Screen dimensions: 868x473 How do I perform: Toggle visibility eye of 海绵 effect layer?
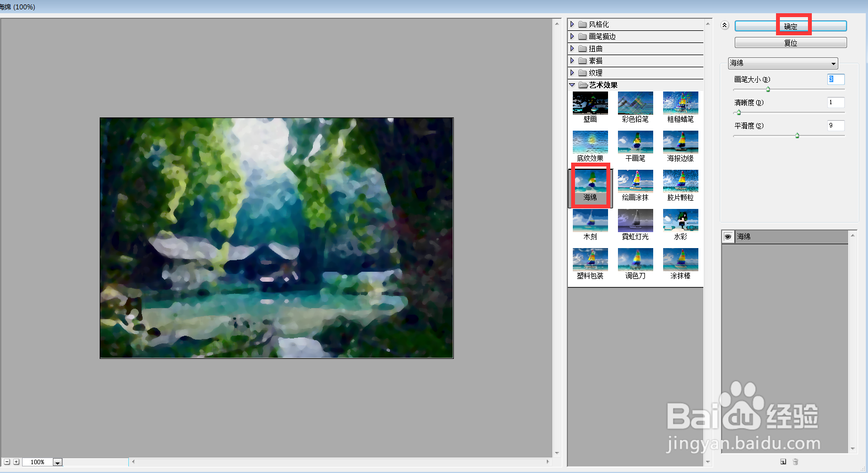[x=728, y=237]
